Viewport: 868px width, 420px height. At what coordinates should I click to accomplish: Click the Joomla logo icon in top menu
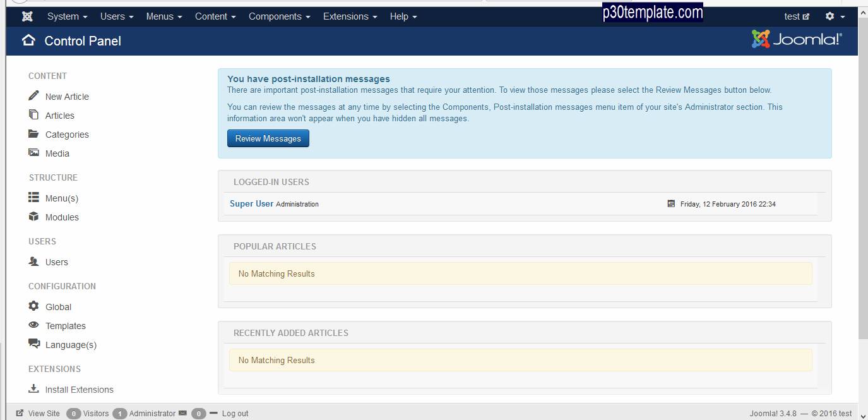tap(27, 16)
